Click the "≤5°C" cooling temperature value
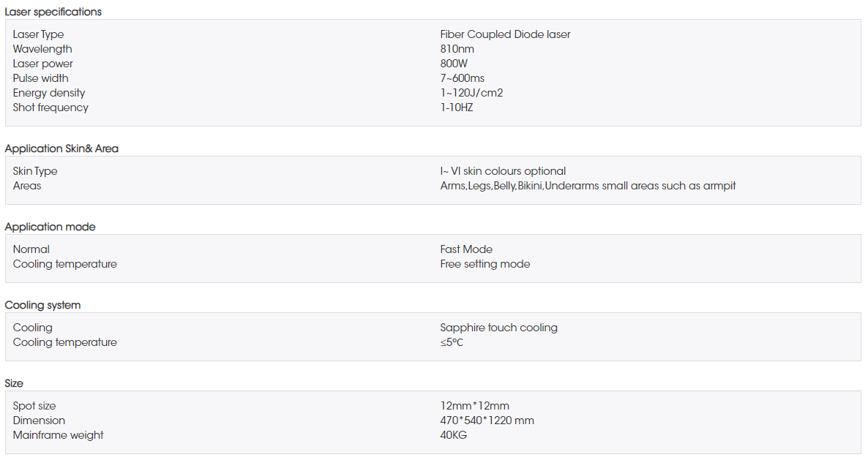 point(452,342)
